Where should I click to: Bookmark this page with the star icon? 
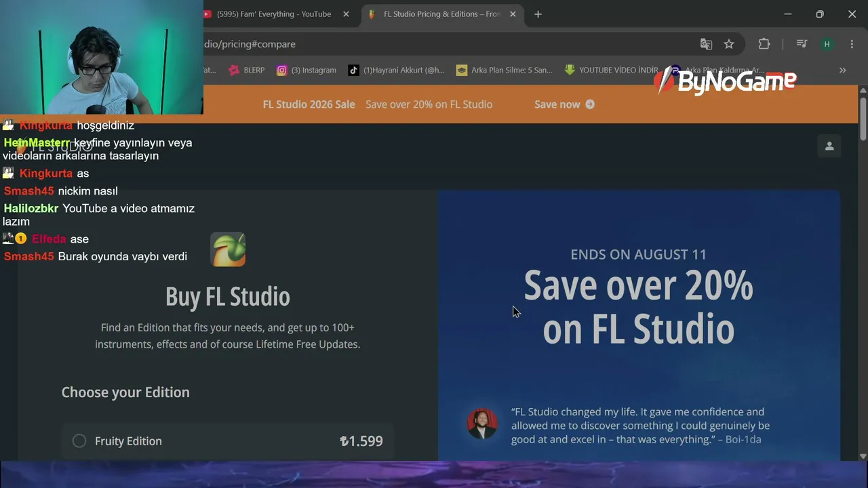(x=729, y=44)
